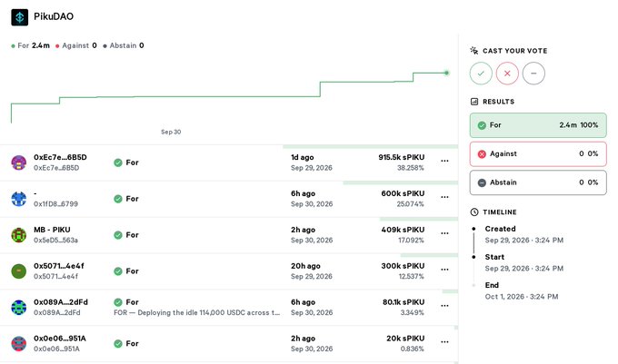618x364 pixels.
Task: Open avatar of voter 0x0e06...951A
Action: (19, 343)
